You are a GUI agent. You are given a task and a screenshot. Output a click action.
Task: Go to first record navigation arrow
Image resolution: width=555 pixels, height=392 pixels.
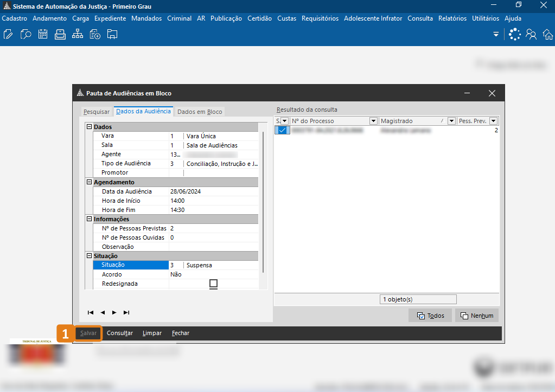pos(91,312)
